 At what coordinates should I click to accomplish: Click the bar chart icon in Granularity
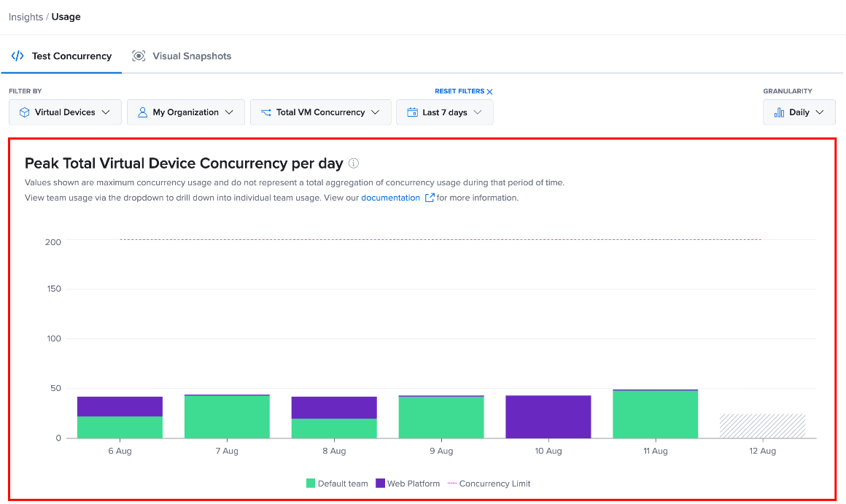pyautogui.click(x=779, y=112)
